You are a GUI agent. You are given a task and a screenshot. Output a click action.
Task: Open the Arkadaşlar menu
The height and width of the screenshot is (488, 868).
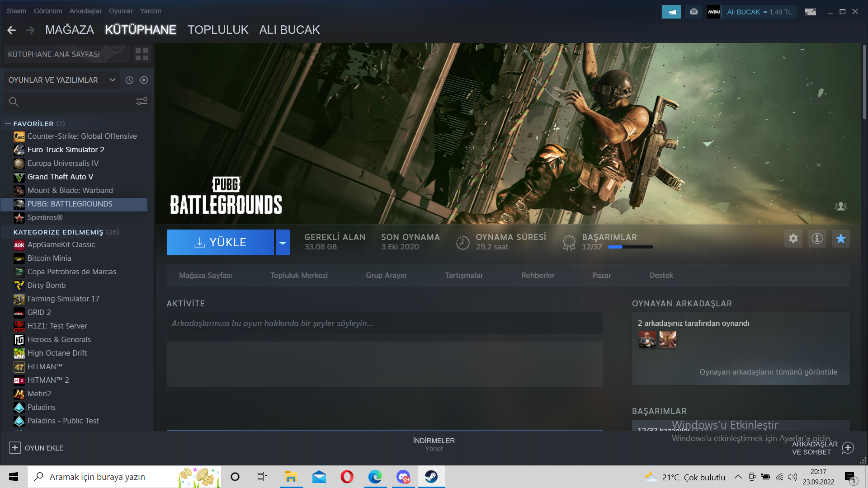(85, 11)
